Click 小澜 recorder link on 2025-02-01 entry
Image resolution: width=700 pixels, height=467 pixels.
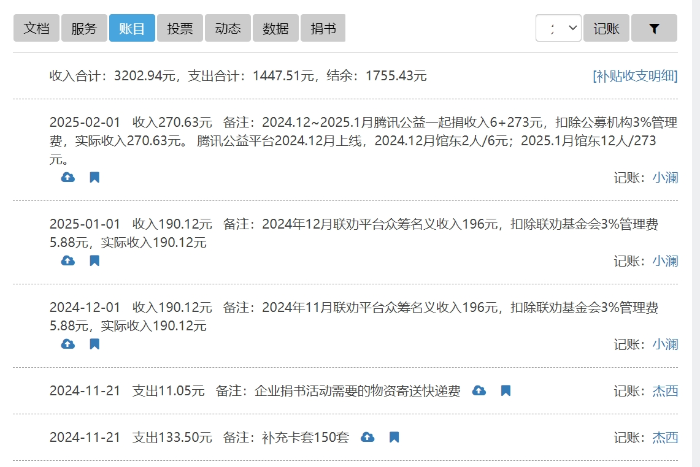[x=665, y=177]
